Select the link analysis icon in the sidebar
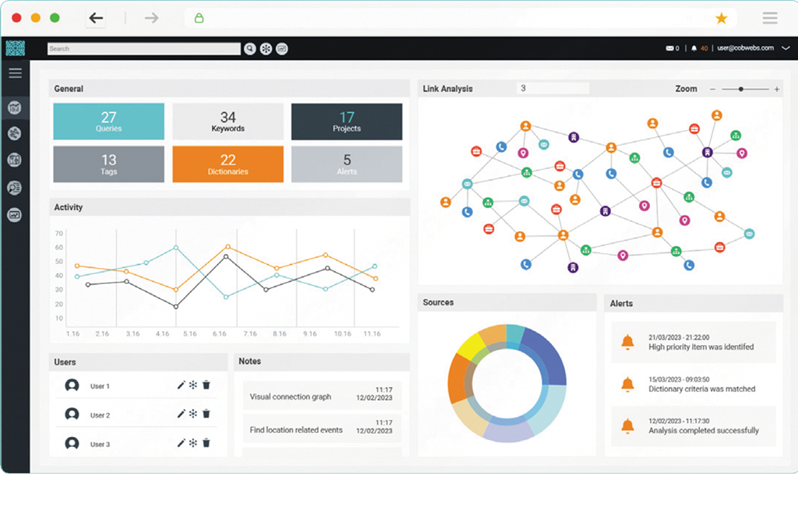This screenshot has width=798, height=532. click(x=15, y=133)
